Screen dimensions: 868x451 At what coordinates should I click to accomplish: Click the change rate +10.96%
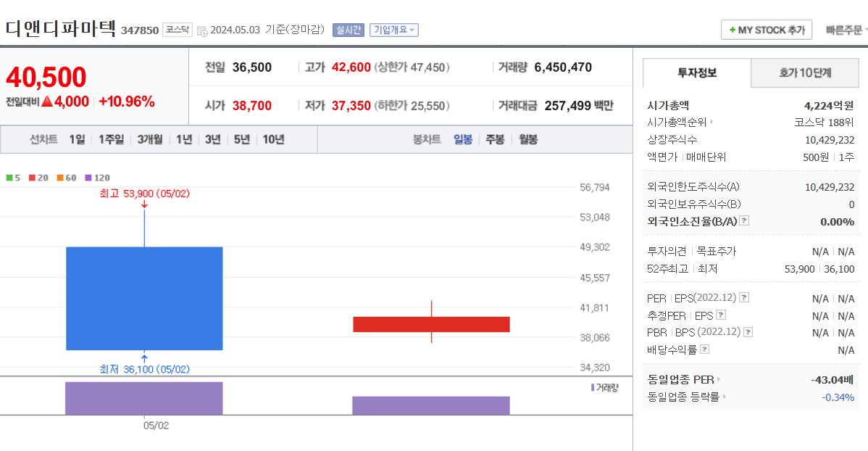[x=127, y=102]
